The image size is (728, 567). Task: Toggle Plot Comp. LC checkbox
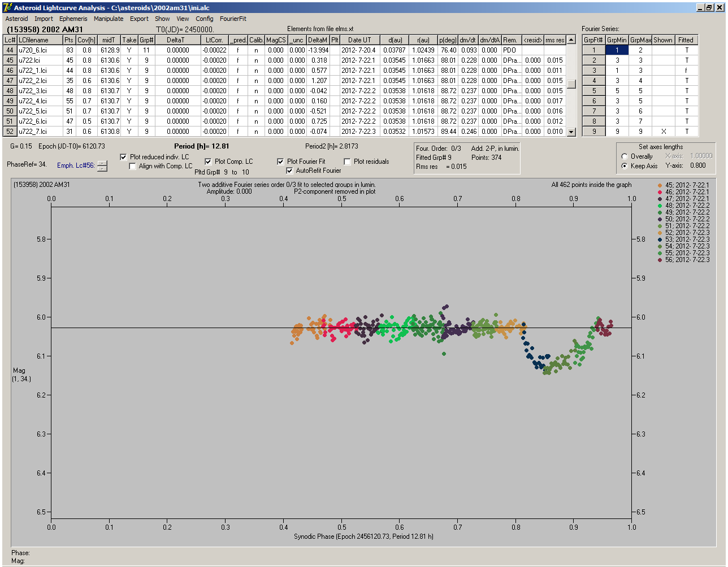(208, 162)
